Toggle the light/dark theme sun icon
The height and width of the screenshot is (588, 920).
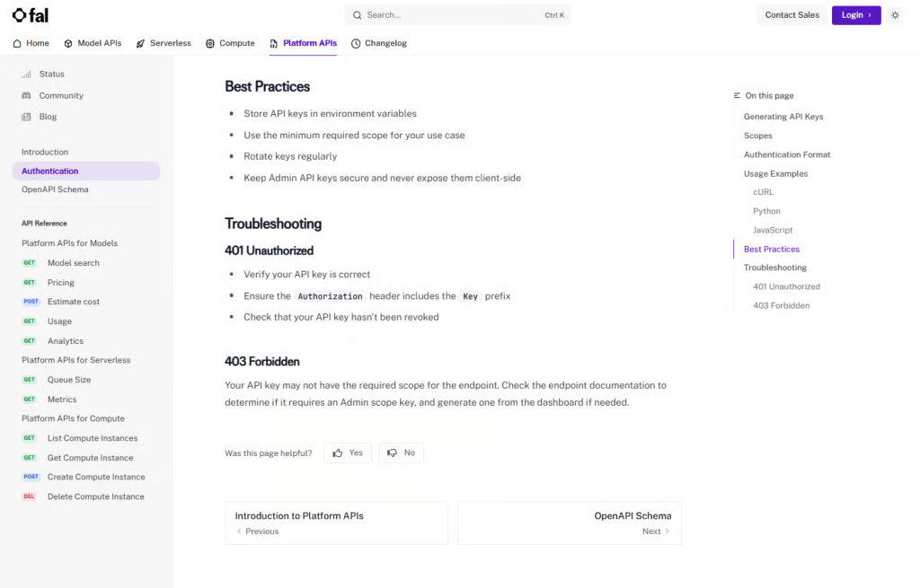coord(895,15)
